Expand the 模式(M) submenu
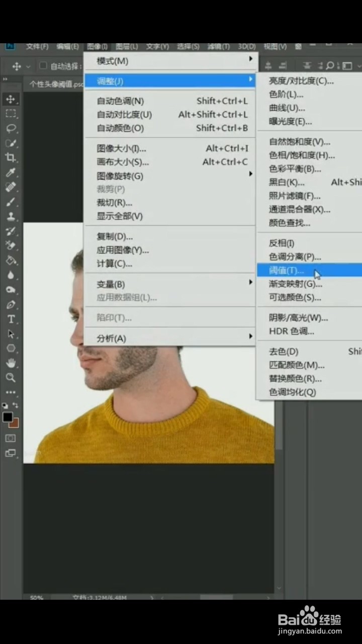Image resolution: width=362 pixels, height=644 pixels. tap(171, 61)
